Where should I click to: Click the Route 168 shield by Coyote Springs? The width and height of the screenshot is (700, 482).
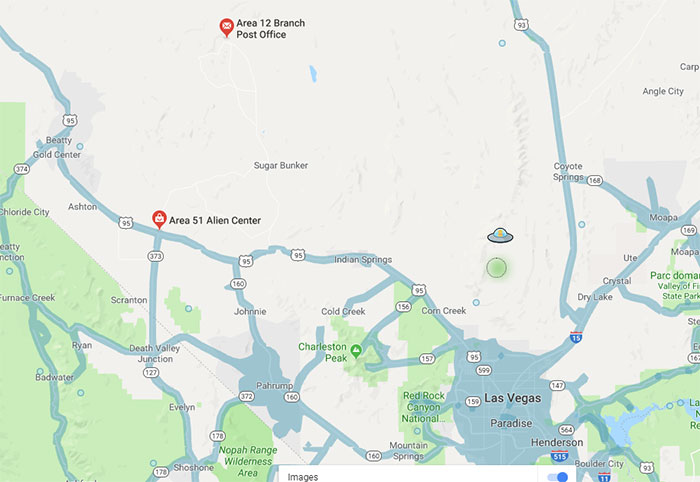pyautogui.click(x=595, y=180)
